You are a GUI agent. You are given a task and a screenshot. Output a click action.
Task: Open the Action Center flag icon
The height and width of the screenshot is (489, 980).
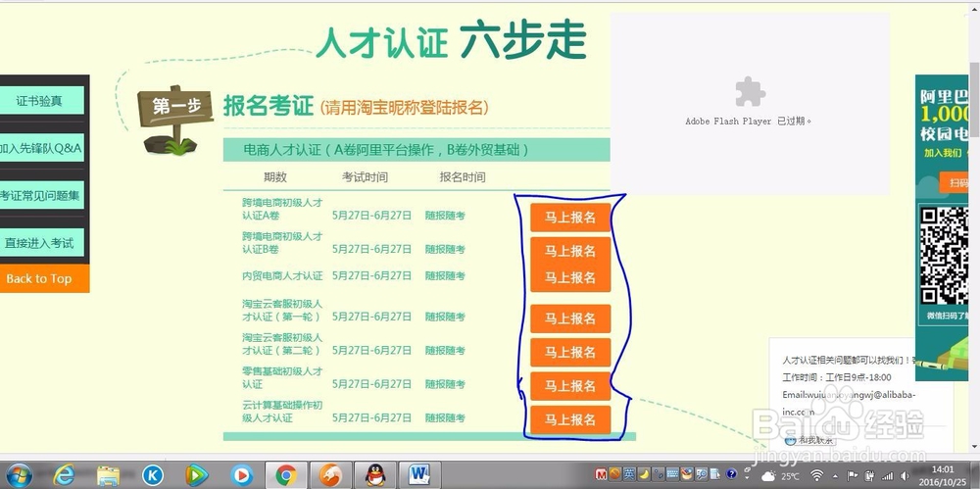point(852,476)
